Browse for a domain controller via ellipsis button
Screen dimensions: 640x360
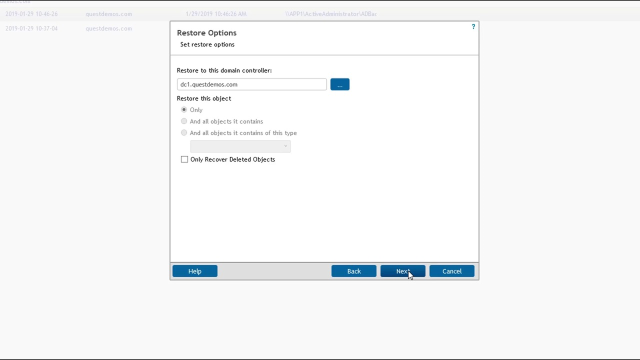[340, 84]
